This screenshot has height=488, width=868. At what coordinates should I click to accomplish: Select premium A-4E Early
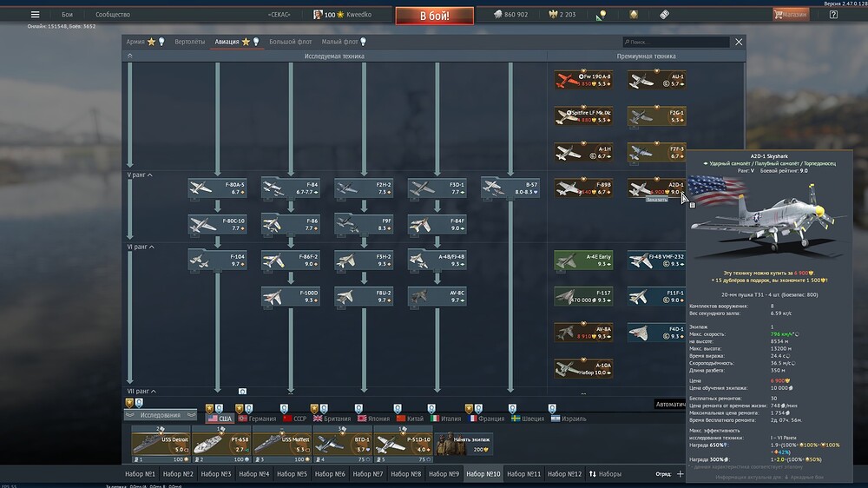click(583, 260)
